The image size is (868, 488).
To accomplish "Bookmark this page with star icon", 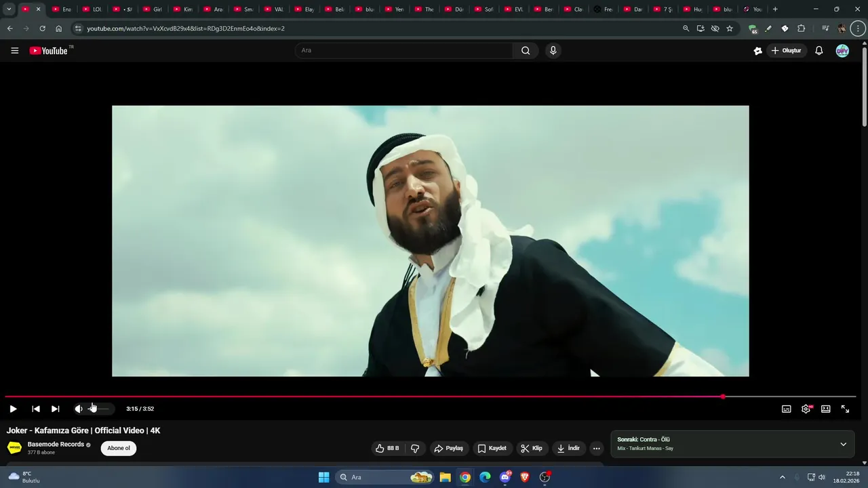I will coord(730,28).
